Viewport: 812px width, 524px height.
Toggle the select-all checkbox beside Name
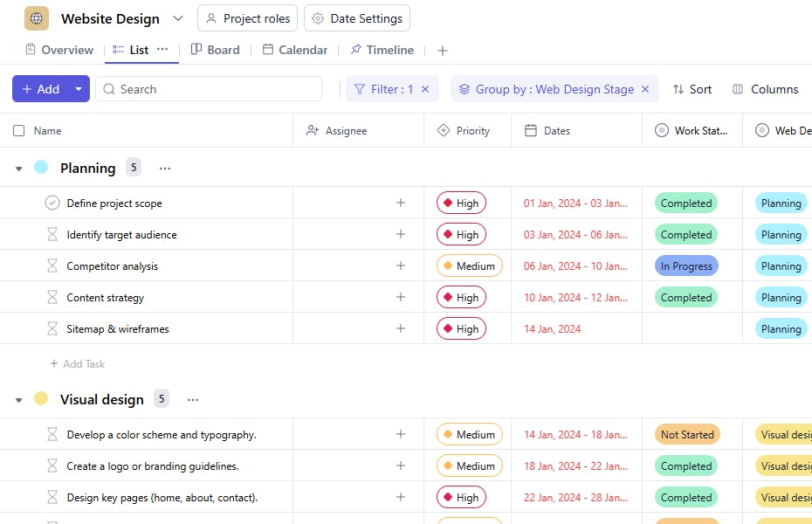click(x=19, y=131)
